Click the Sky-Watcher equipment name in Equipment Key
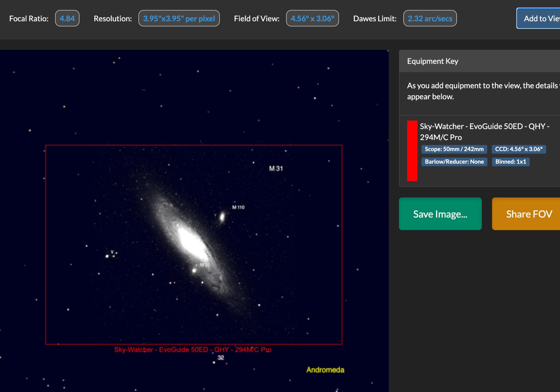The width and height of the screenshot is (560, 392). 485,132
